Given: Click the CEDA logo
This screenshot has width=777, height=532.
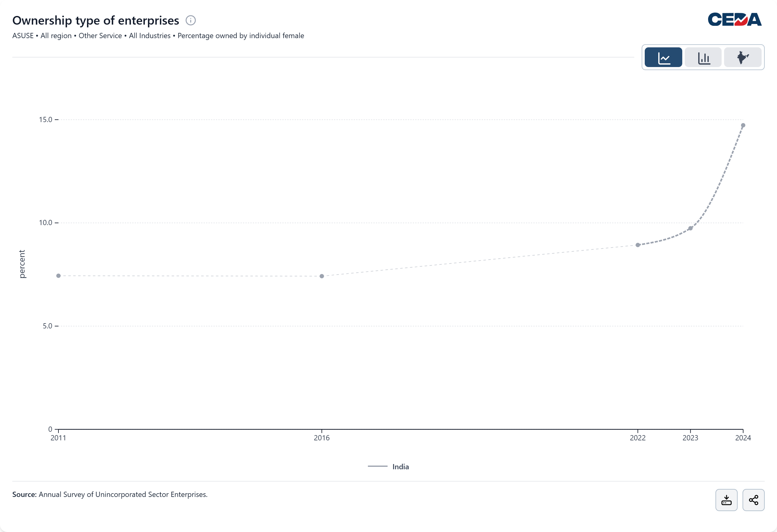Looking at the screenshot, I should tap(735, 19).
